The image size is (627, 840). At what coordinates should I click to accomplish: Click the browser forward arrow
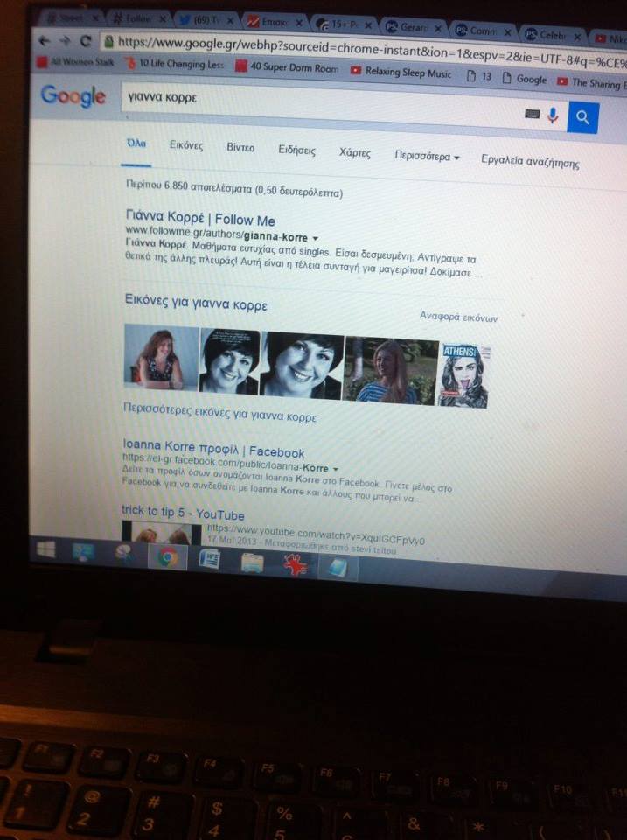click(x=65, y=41)
